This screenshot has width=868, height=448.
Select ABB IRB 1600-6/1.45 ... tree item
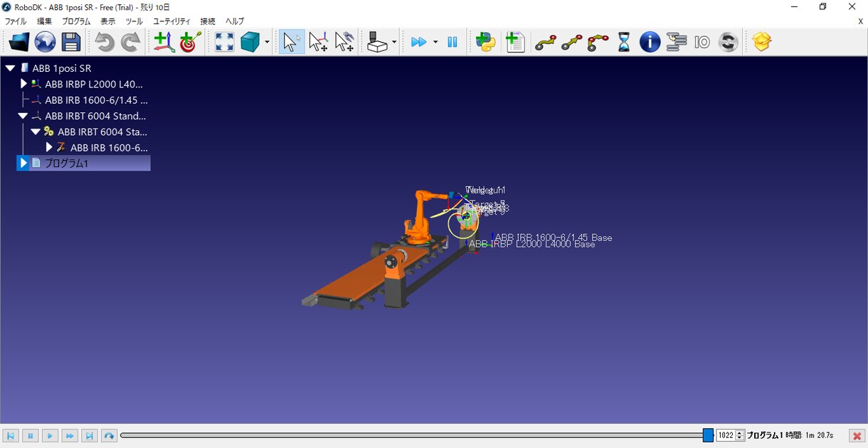(96, 100)
